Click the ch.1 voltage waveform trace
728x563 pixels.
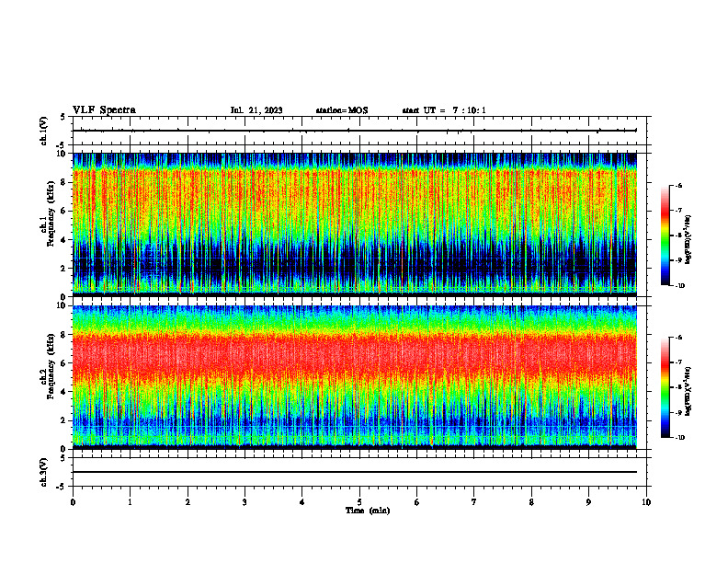(355, 131)
